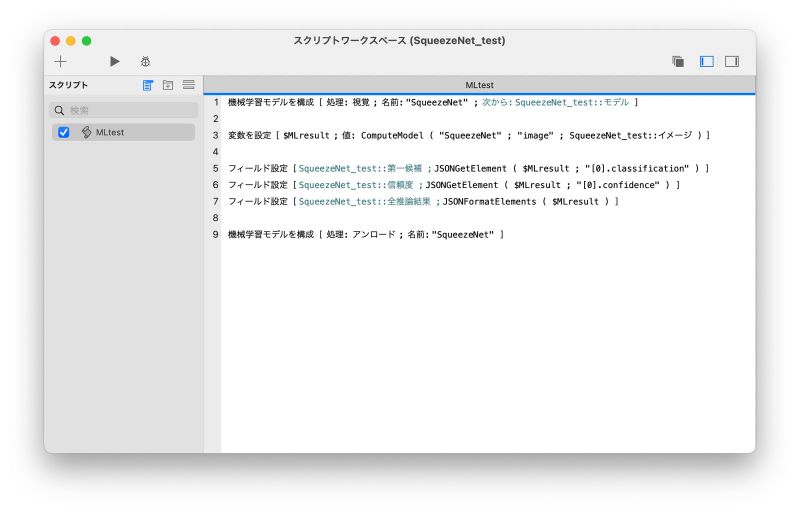Image resolution: width=800 pixels, height=512 pixels.
Task: Click the SqueezeNet_test::モデル field reference
Action: click(571, 103)
